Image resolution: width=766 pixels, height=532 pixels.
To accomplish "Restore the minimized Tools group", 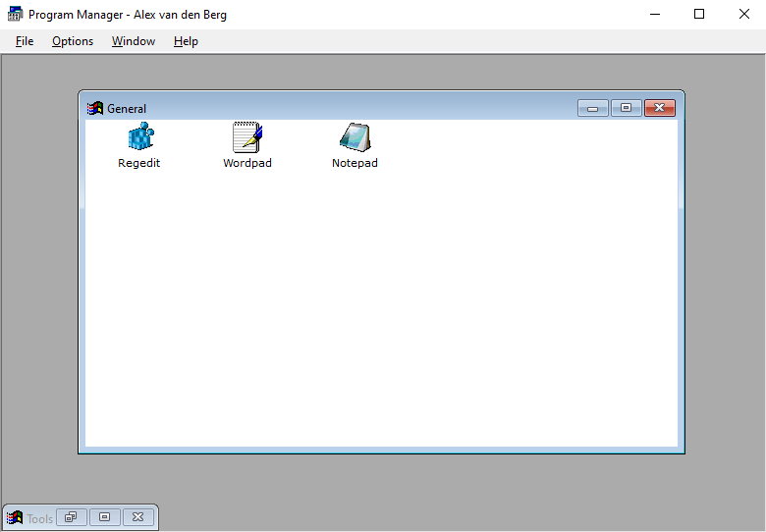I will (x=72, y=517).
